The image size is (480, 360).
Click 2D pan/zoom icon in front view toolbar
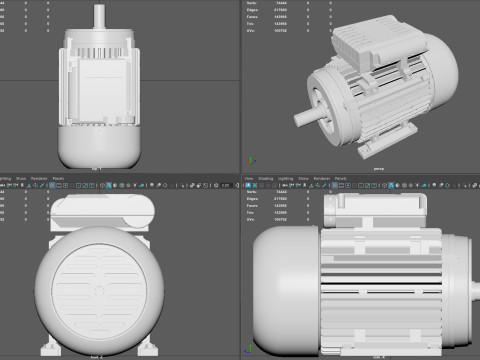[x=35, y=185]
